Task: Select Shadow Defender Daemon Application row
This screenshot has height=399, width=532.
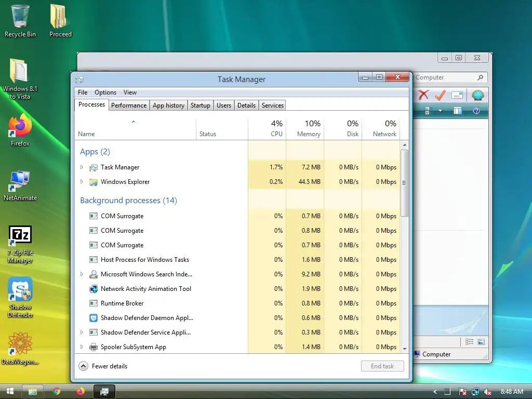Action: 237,317
